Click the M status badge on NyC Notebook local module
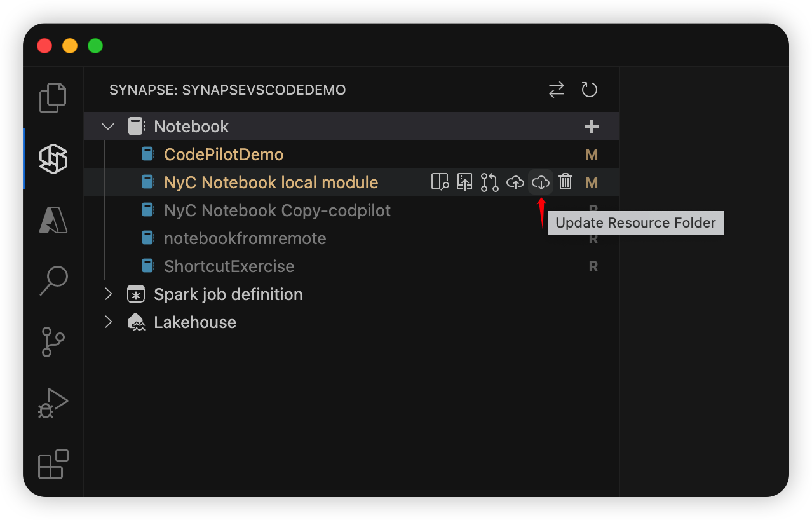This screenshot has height=520, width=812. pyautogui.click(x=592, y=182)
